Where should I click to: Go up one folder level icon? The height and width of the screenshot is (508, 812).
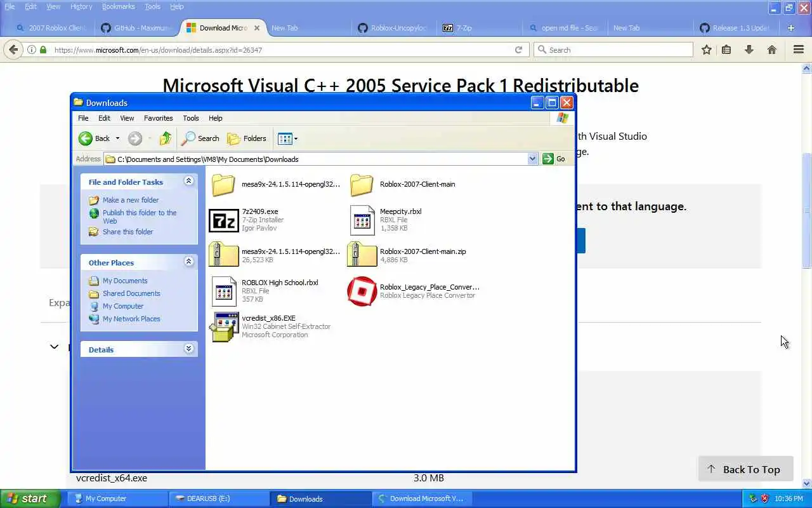tap(166, 138)
